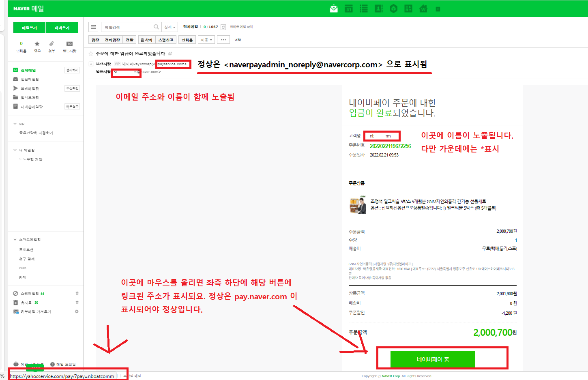Open the 카페 smart mailbox

coord(22,277)
